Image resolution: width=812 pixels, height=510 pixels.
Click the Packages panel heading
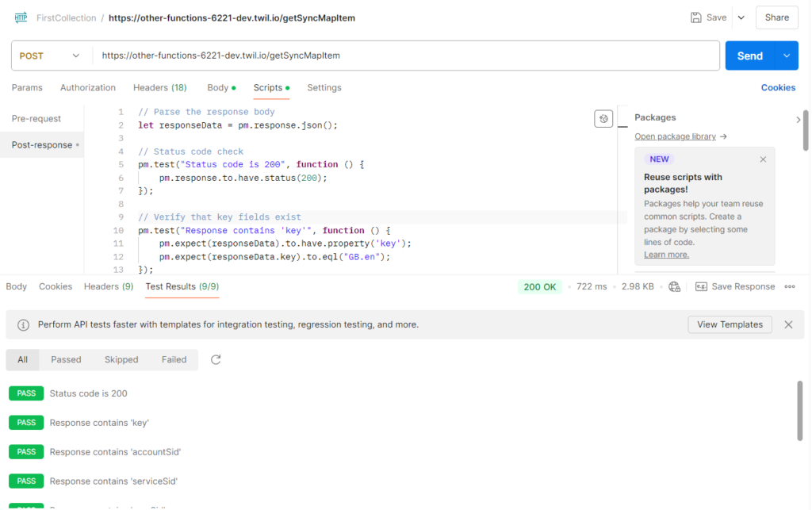(654, 117)
